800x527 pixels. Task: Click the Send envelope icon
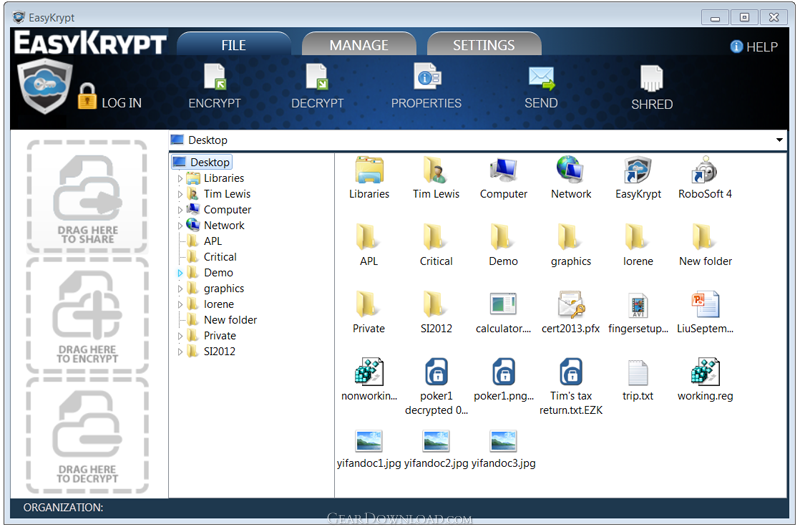541,78
